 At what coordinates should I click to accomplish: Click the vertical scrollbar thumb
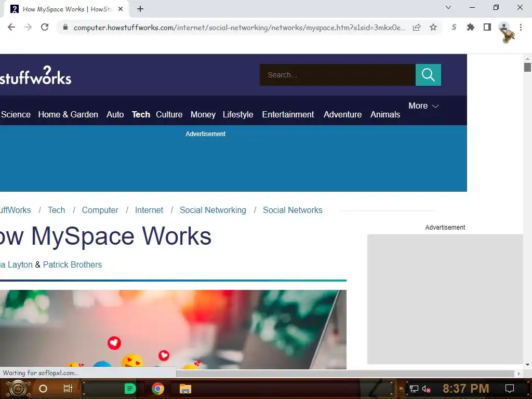click(527, 67)
